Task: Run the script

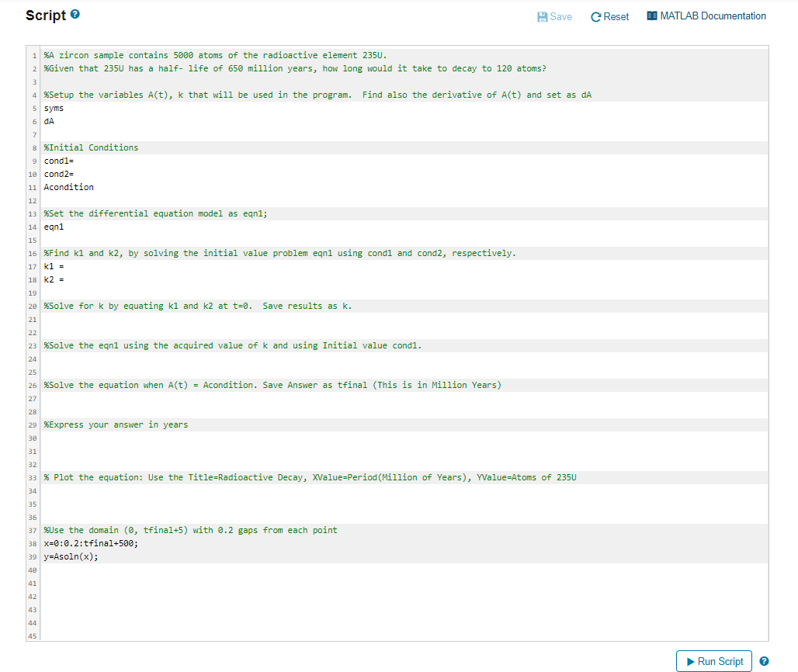Action: coord(714,661)
